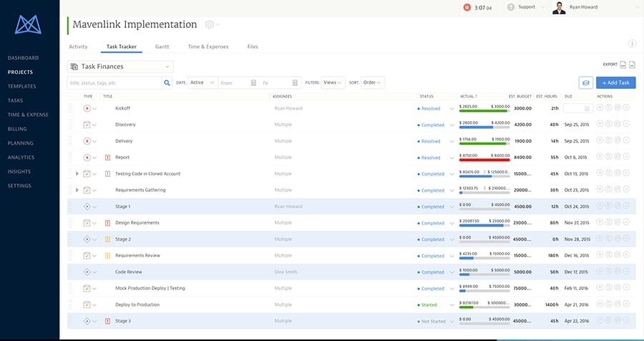Click task type icon for Discovery row
The image size is (644, 341).
click(87, 125)
